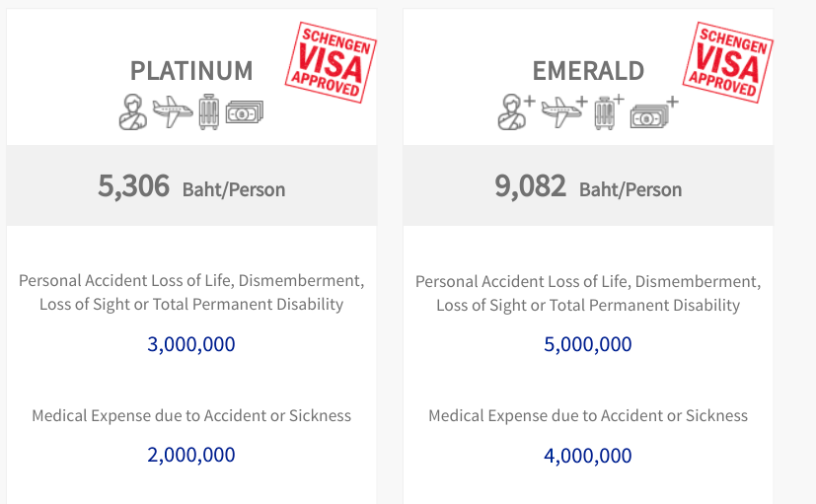Click Emerald medical expense amount 4,000,000
Viewport: 816px width, 504px height.
tap(587, 456)
